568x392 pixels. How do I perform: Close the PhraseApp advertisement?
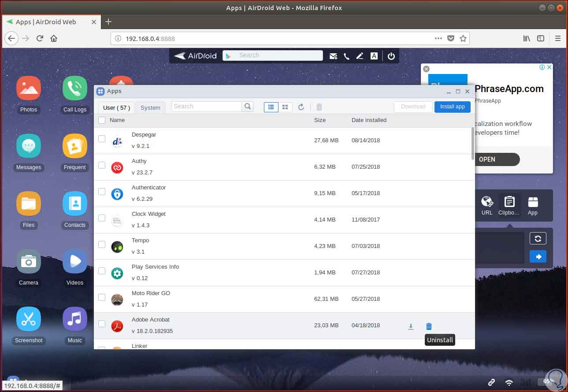(426, 69)
